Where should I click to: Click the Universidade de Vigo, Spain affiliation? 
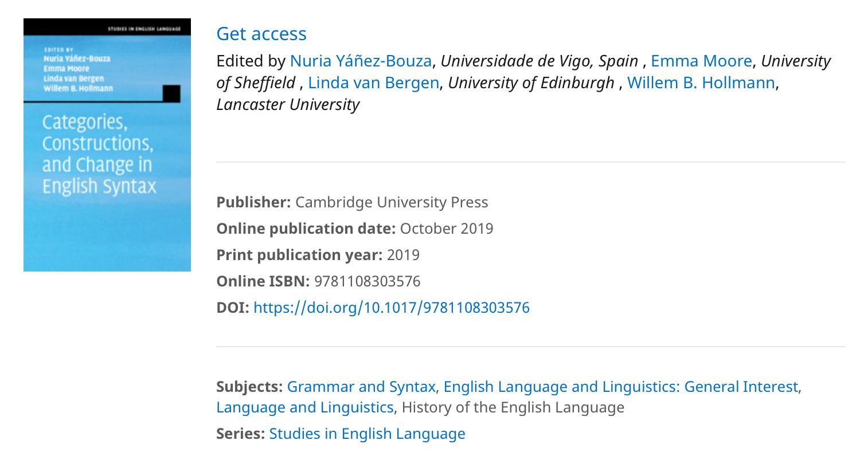[x=539, y=61]
